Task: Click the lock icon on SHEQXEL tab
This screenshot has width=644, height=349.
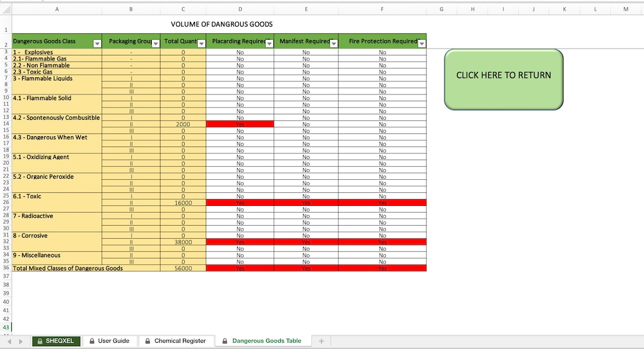Action: [x=40, y=341]
